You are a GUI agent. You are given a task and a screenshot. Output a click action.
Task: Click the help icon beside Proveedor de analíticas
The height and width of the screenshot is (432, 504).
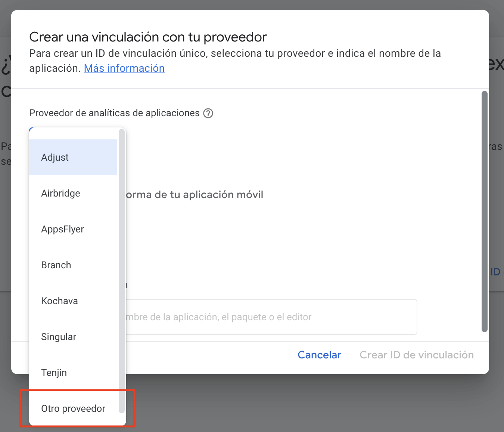point(208,113)
